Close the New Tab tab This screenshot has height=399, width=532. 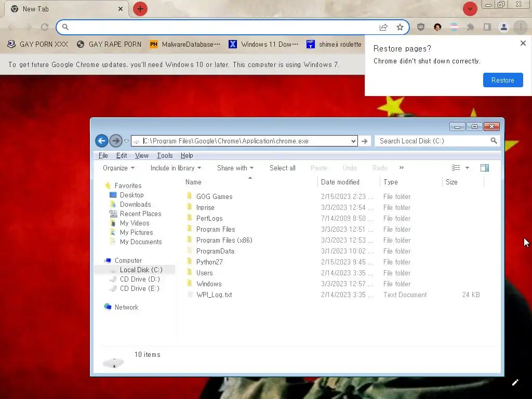pyautogui.click(x=121, y=9)
